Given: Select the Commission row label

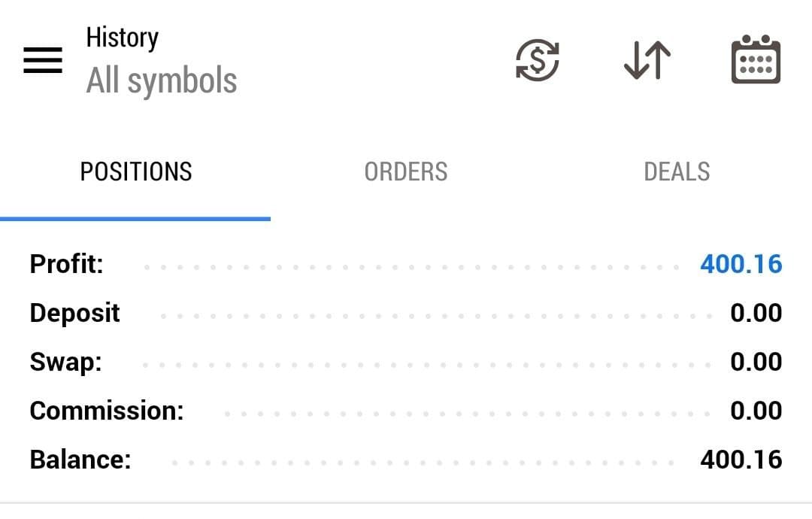Looking at the screenshot, I should 106,411.
